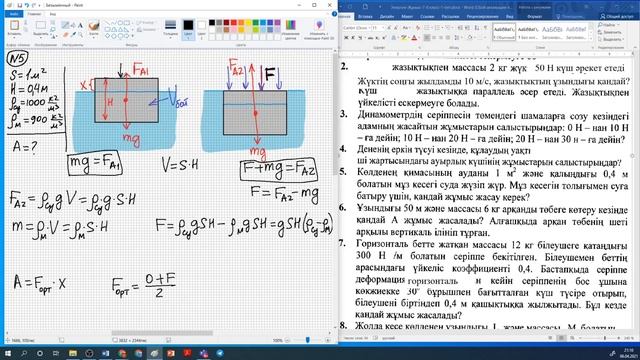This screenshot has height=360, width=640.
Task: Select Color 2 box in Paint
Action: click(202, 29)
